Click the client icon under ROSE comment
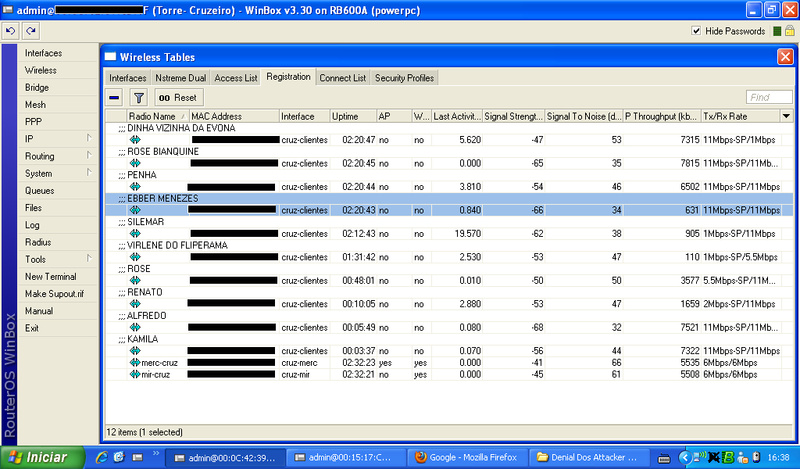Viewport: 800px width, 469px height. coord(135,281)
